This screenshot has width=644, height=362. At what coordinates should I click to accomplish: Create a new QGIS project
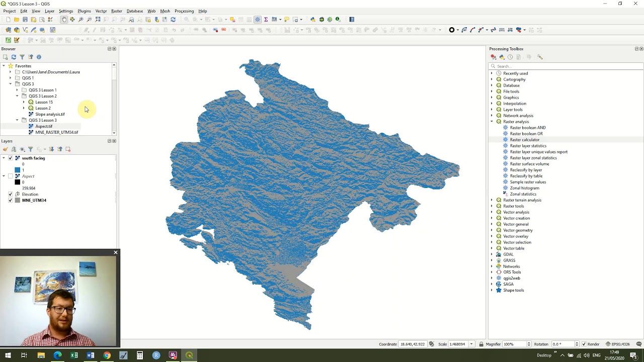9,20
